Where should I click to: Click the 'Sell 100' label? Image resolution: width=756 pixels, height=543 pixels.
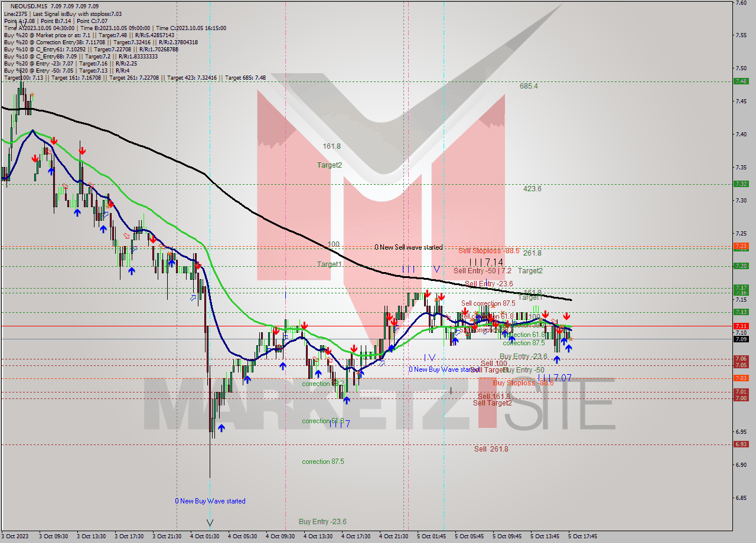[494, 364]
